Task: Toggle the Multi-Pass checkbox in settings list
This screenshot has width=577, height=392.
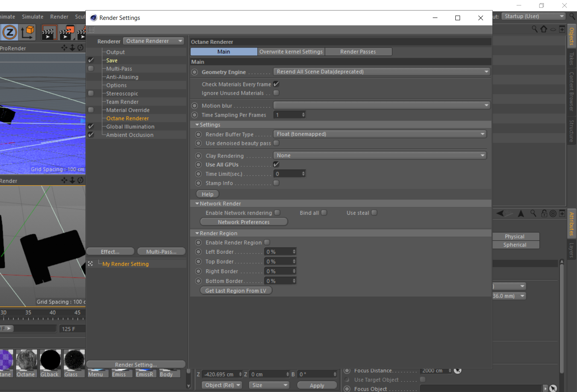Action: (91, 69)
